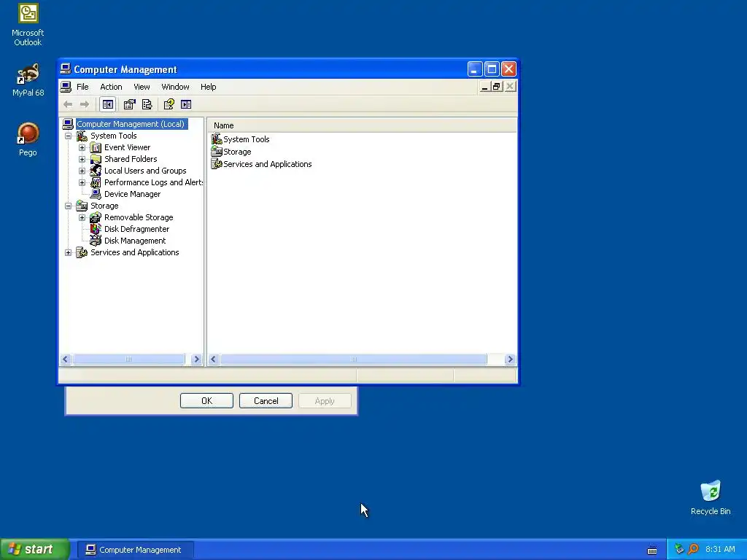Click Services and Applications in right pane
This screenshot has width=747, height=560.
267,164
